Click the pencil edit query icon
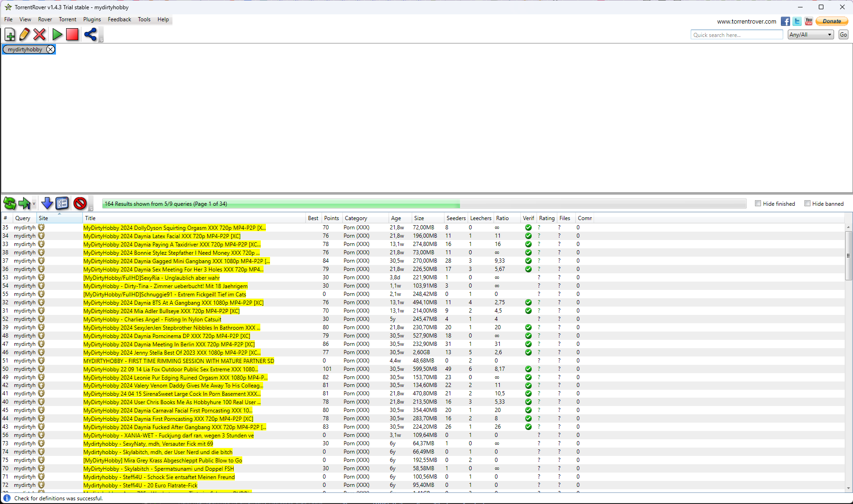 pyautogui.click(x=25, y=35)
